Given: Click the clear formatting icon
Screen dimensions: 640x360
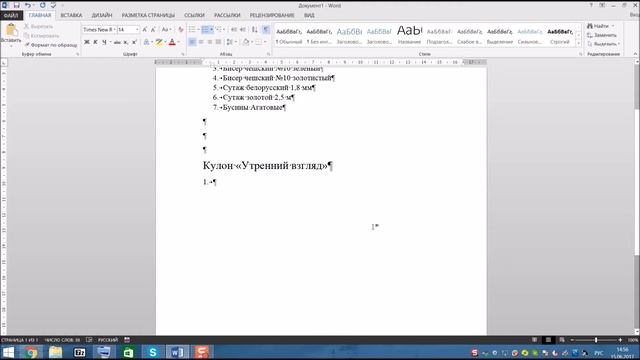Looking at the screenshot, I should pyautogui.click(x=181, y=30).
